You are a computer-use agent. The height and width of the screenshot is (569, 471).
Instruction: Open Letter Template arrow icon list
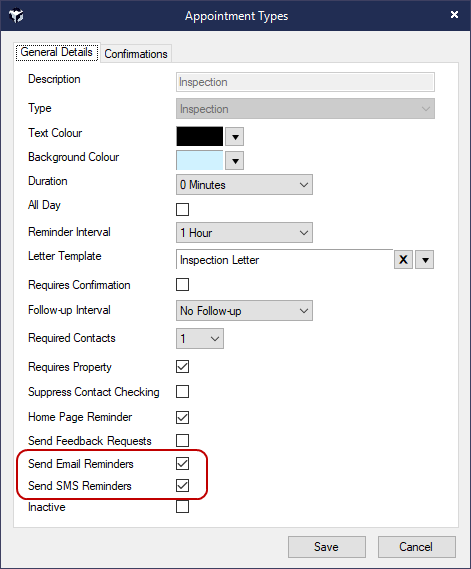click(x=425, y=259)
